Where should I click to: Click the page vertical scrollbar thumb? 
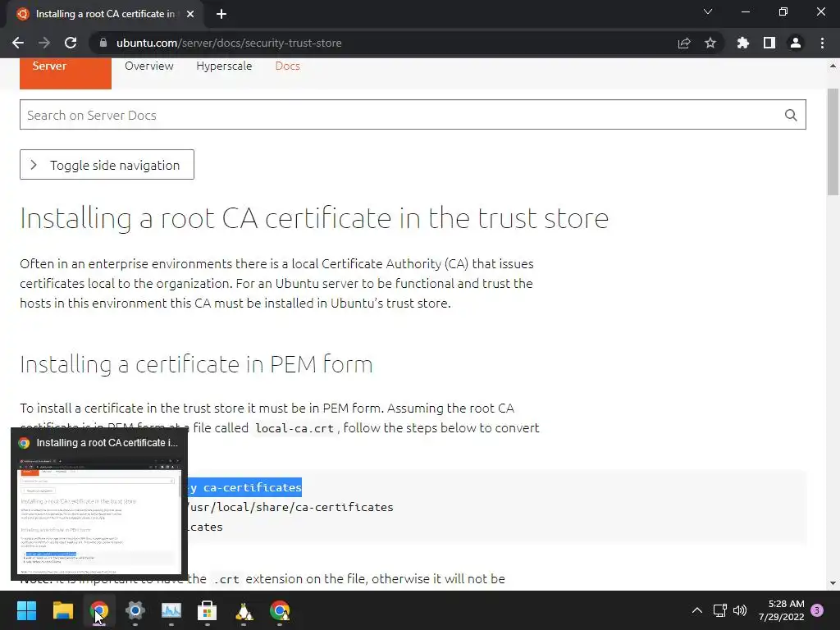pos(833,142)
